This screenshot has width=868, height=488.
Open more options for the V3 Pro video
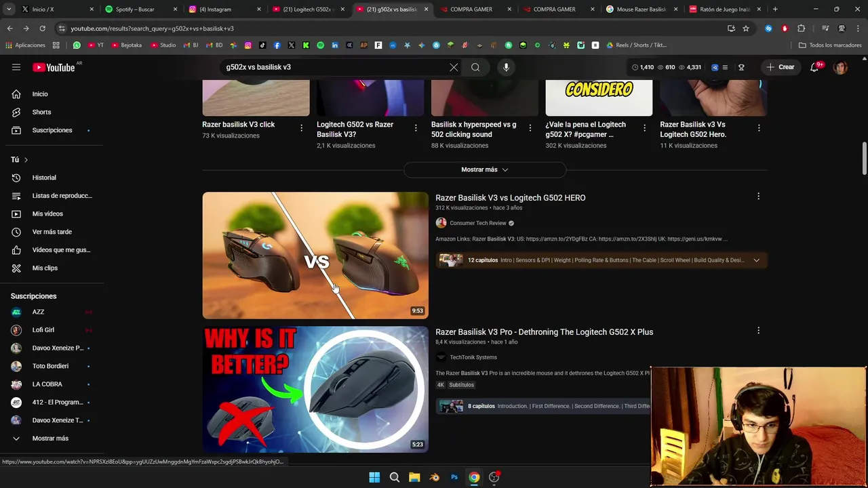coord(758,331)
